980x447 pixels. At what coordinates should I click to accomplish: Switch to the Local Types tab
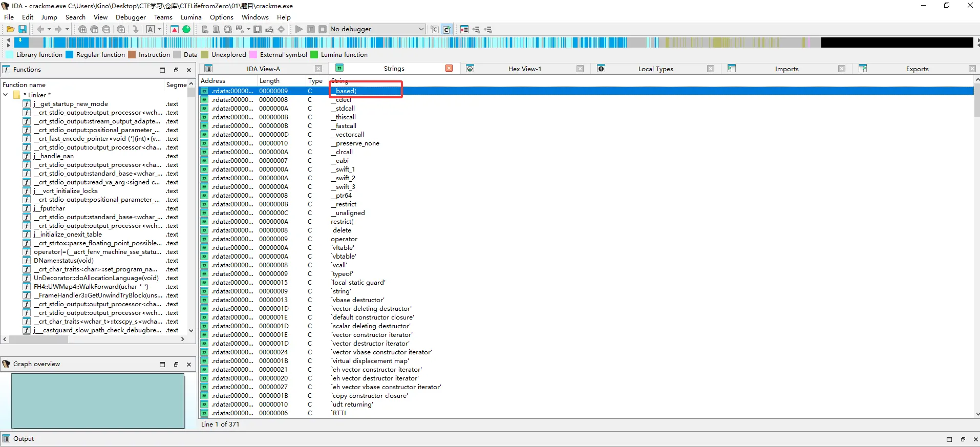(x=655, y=69)
